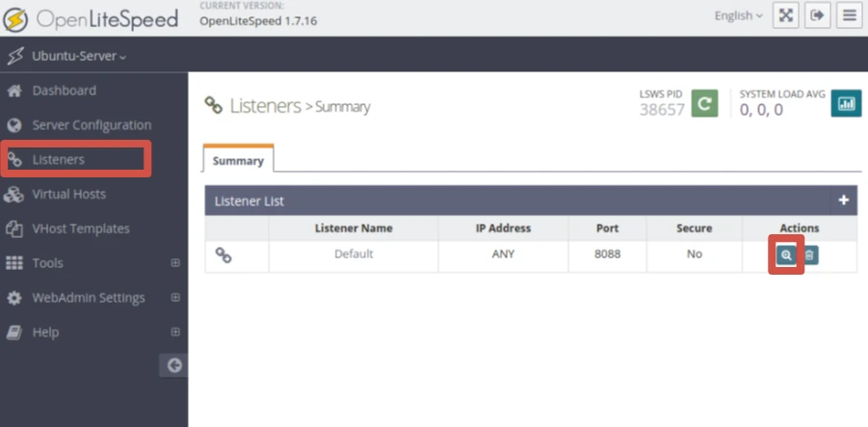Click the Default listener name
Image resolution: width=868 pixels, height=427 pixels.
(354, 254)
